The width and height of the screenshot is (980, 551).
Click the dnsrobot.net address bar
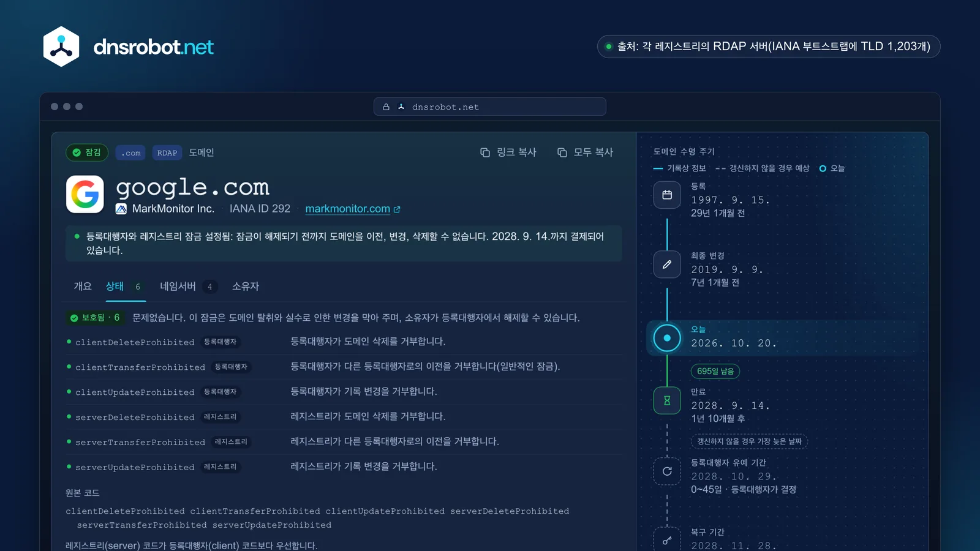490,107
